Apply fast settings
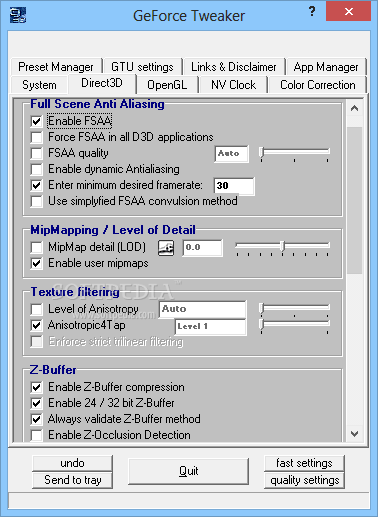Image resolution: width=378 pixels, height=517 pixels. (304, 463)
